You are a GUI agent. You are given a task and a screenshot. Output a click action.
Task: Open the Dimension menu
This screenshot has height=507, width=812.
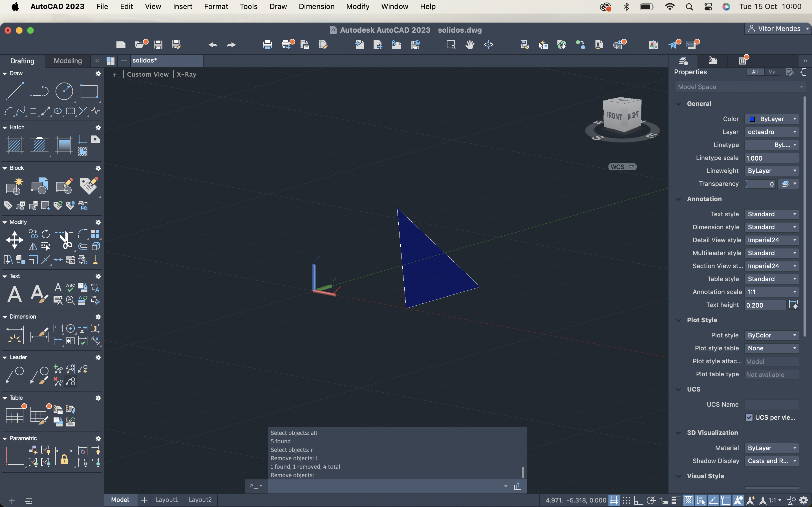tap(316, 6)
